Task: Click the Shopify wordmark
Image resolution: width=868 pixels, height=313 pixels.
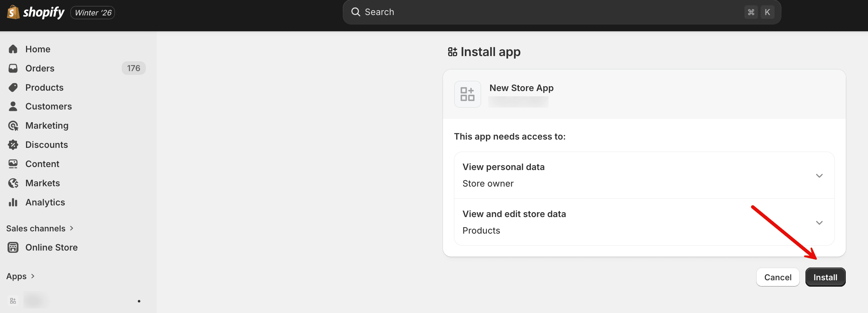Action: point(44,12)
